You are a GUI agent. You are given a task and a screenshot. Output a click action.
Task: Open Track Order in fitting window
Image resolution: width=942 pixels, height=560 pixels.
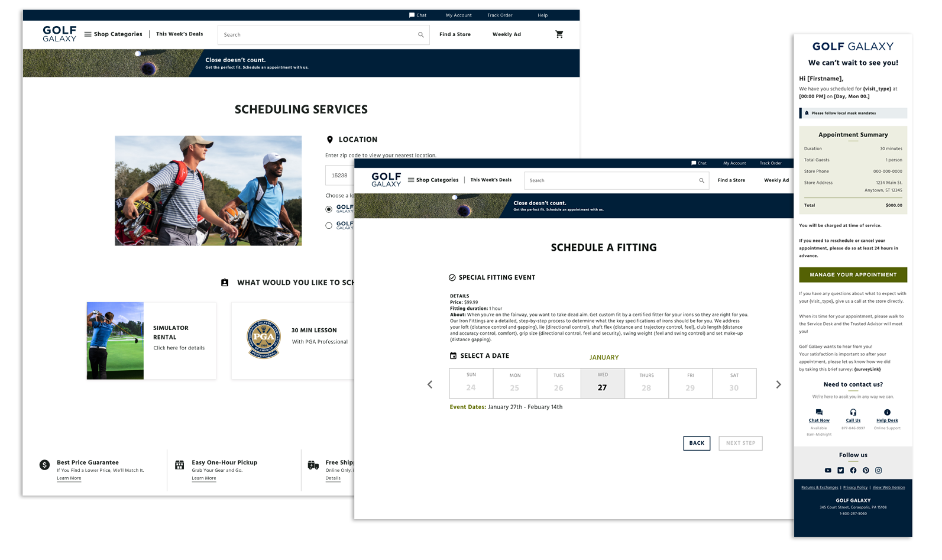[771, 163]
